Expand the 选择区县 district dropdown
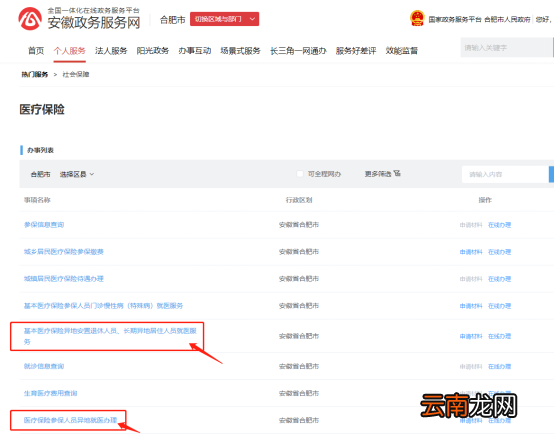This screenshot has height=434, width=554. [77, 174]
